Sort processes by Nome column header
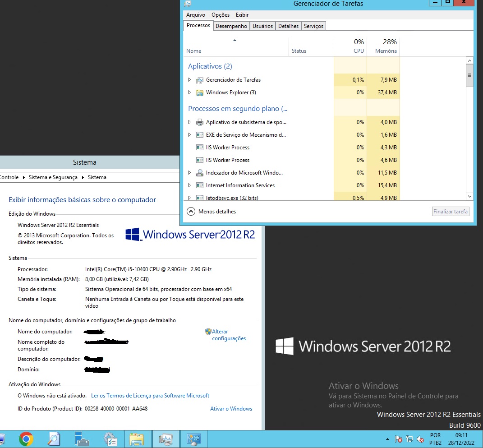Viewport: 483px width, 448px height. (x=236, y=47)
